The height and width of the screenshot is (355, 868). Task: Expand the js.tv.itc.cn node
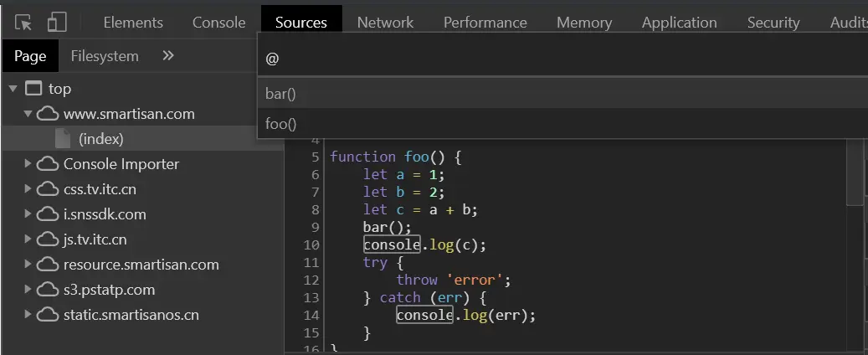[28, 239]
